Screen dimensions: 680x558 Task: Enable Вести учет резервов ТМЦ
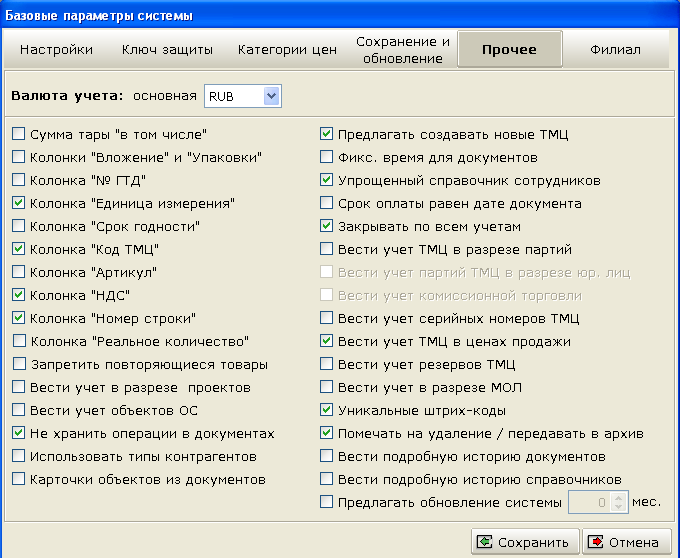326,364
